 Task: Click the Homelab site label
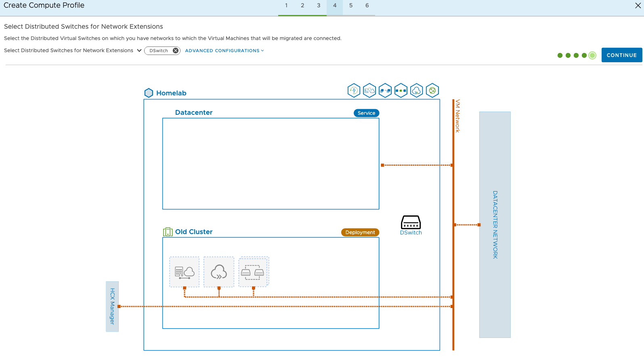point(171,93)
